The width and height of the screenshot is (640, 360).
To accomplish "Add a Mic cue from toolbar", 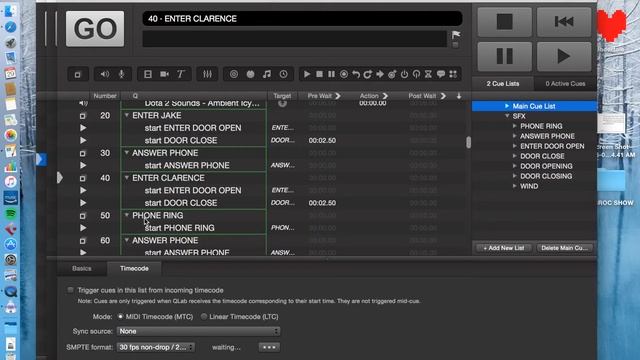I will pos(121,74).
